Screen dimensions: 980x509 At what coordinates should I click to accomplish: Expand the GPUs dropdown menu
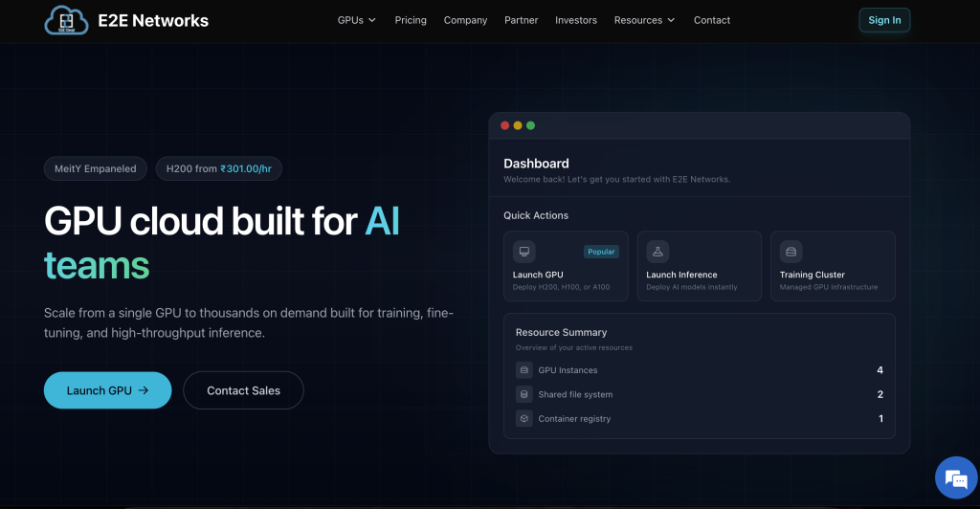pos(356,20)
